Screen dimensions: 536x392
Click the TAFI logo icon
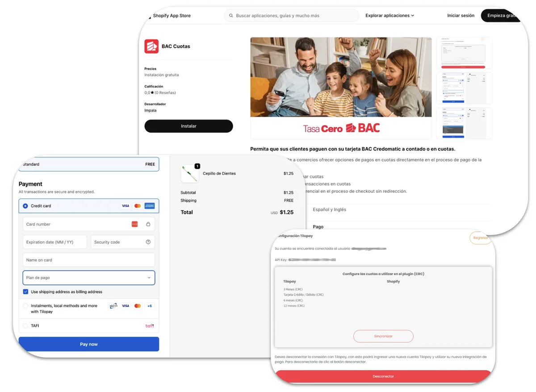click(150, 326)
